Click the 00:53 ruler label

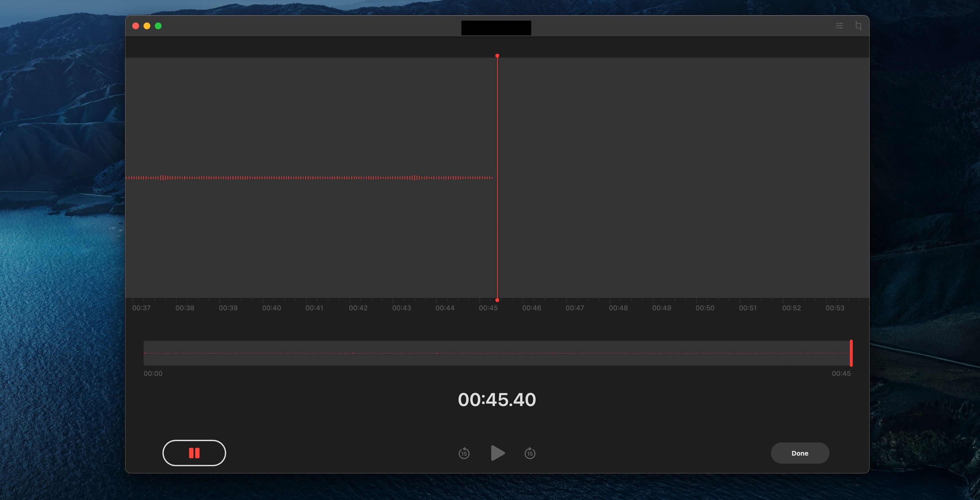click(x=835, y=308)
